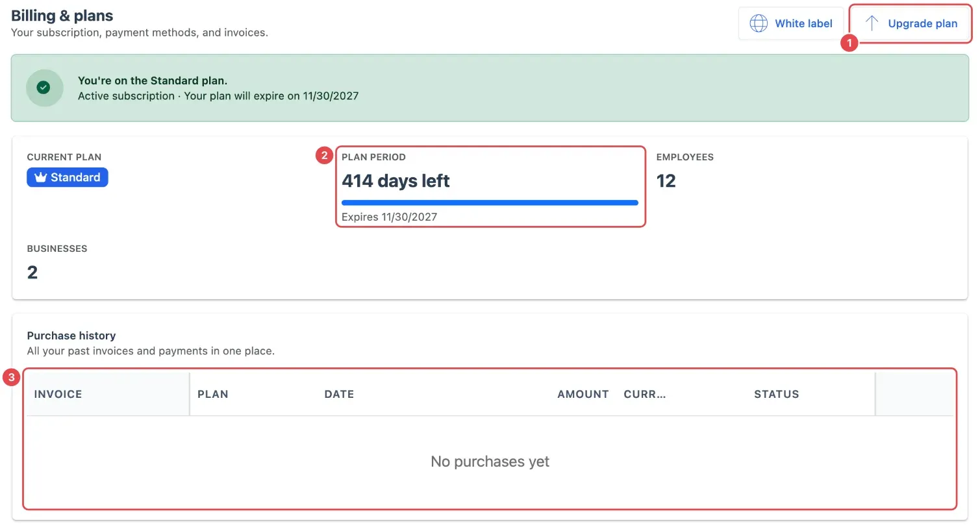Screen dimensions: 980x527
Task: Open the Upgrade plan button
Action: [910, 23]
